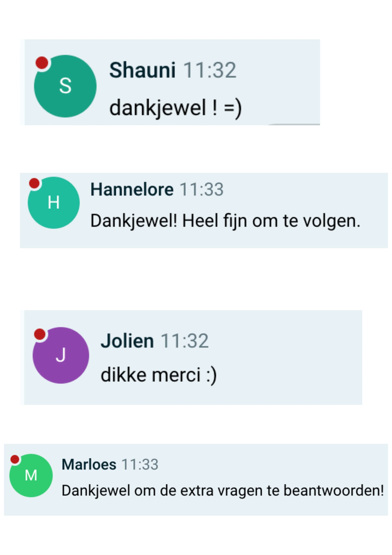Select the "dikke merci :)" message

click(159, 375)
